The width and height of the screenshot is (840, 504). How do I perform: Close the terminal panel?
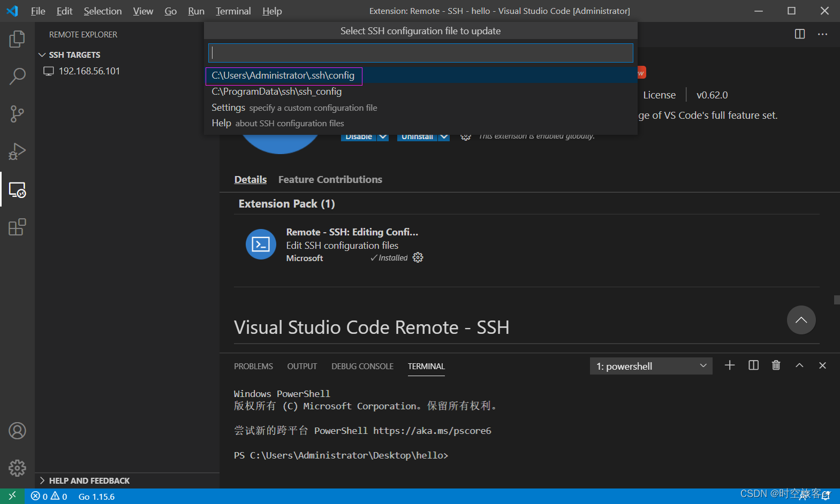pyautogui.click(x=822, y=365)
